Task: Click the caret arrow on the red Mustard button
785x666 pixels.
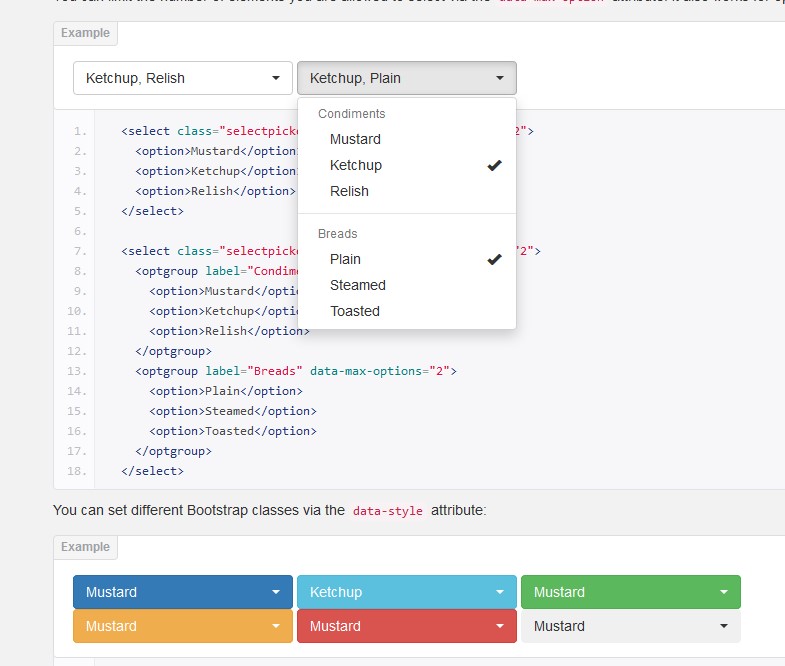Action: pos(500,627)
